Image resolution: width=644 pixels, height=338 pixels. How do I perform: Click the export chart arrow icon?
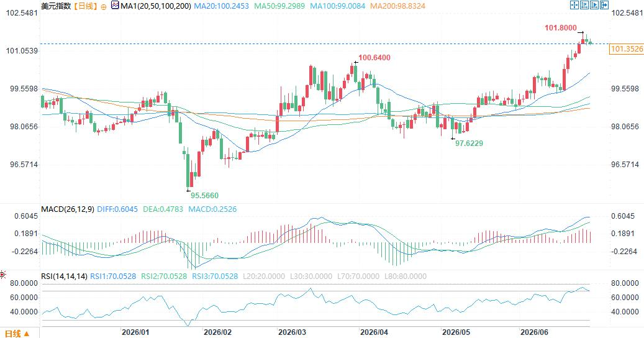click(604, 5)
